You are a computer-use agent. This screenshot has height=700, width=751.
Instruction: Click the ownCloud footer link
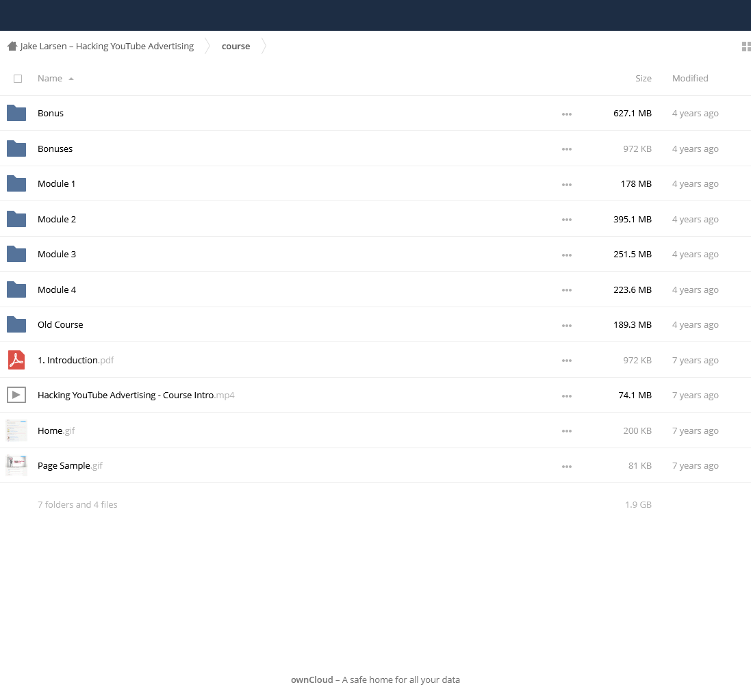point(311,679)
